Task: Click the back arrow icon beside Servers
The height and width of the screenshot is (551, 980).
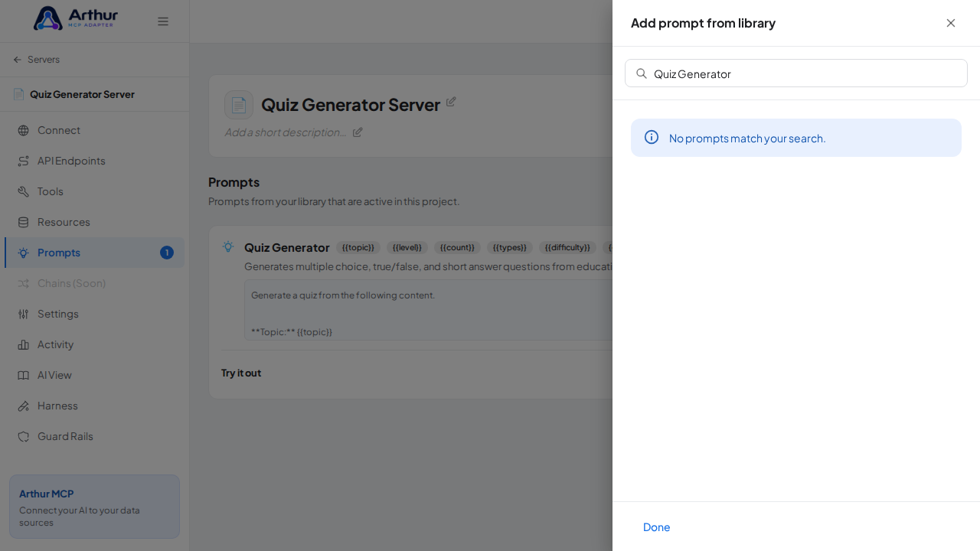Action: pos(18,60)
